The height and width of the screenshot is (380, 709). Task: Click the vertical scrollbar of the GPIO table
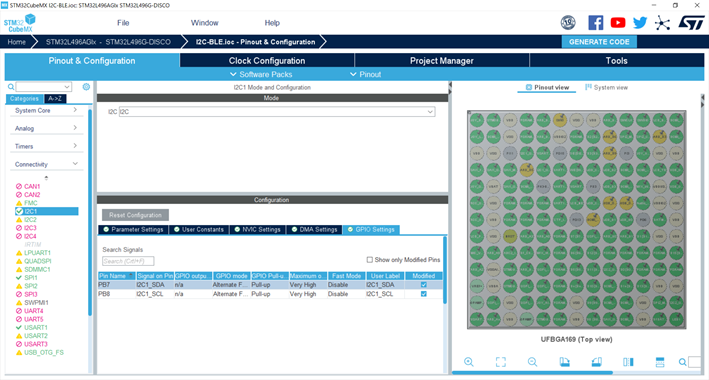tap(445, 270)
